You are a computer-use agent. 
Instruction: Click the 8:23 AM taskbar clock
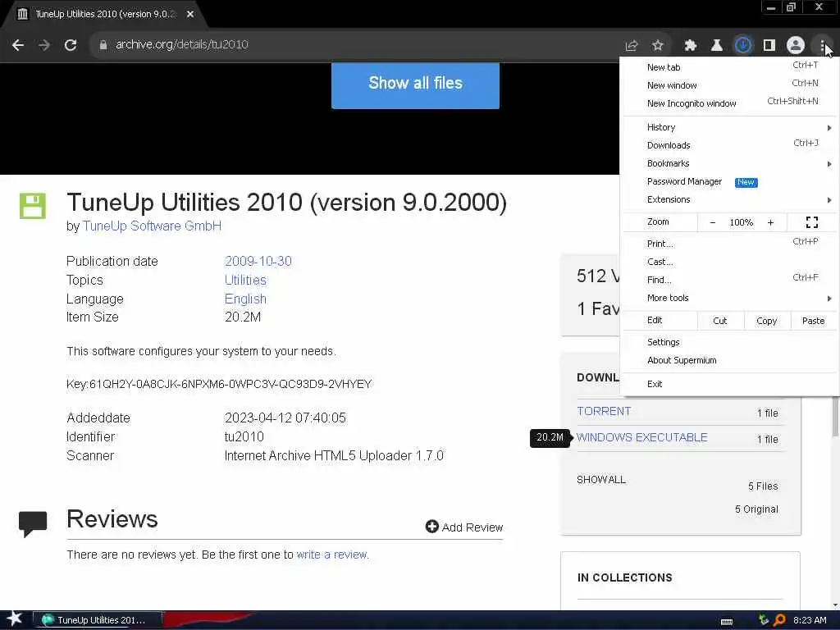click(810, 620)
